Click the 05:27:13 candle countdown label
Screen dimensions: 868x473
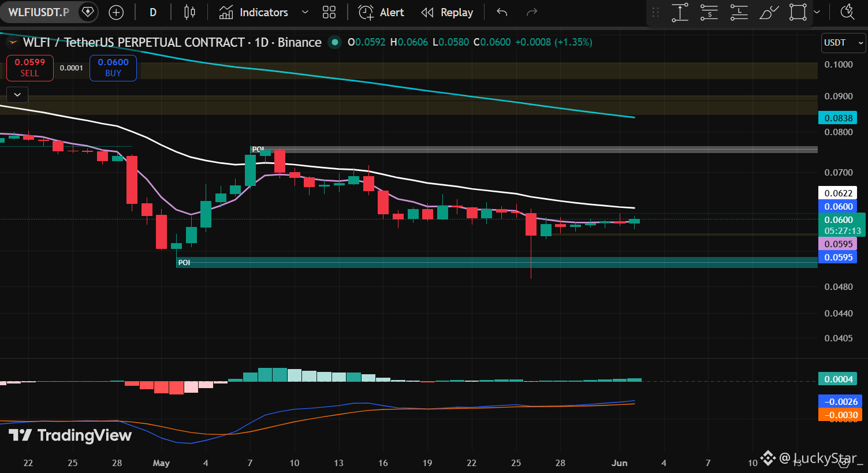click(843, 231)
